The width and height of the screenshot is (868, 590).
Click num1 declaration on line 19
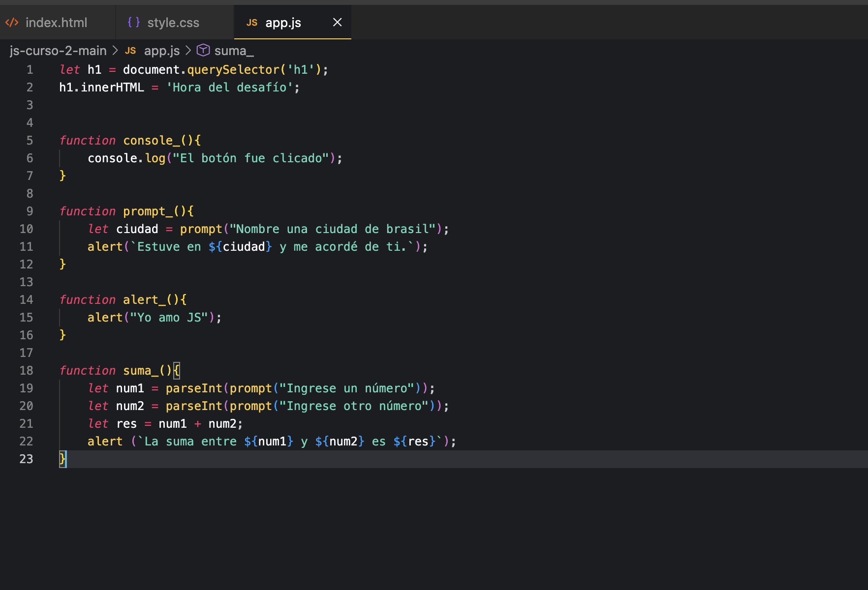coord(130,388)
